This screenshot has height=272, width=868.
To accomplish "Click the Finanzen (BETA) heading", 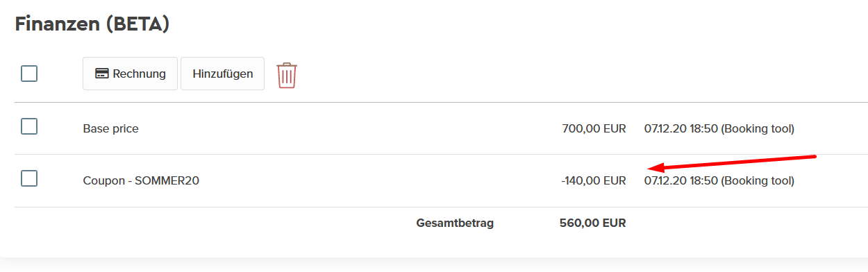I will [92, 24].
